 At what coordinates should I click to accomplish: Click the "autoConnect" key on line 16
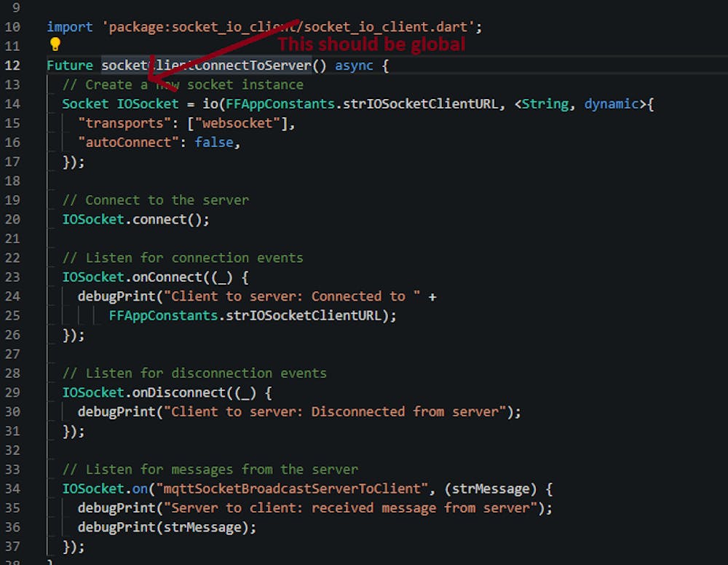(129, 143)
